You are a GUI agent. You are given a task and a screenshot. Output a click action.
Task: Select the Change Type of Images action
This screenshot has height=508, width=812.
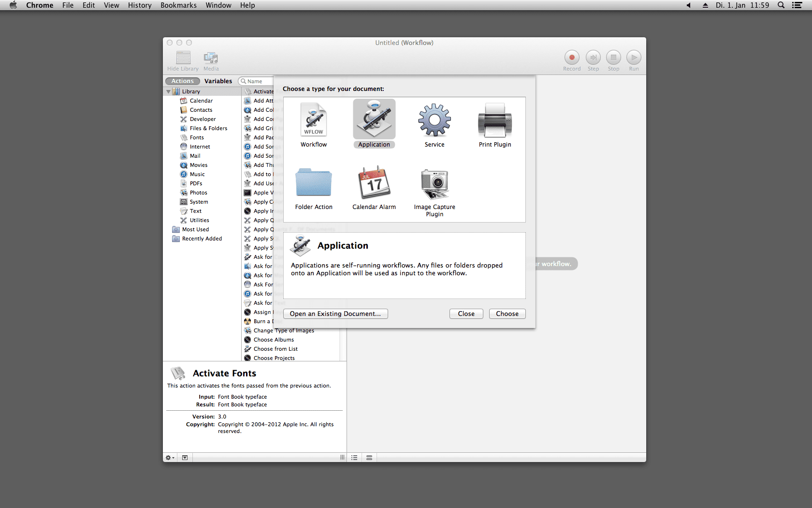pyautogui.click(x=290, y=330)
